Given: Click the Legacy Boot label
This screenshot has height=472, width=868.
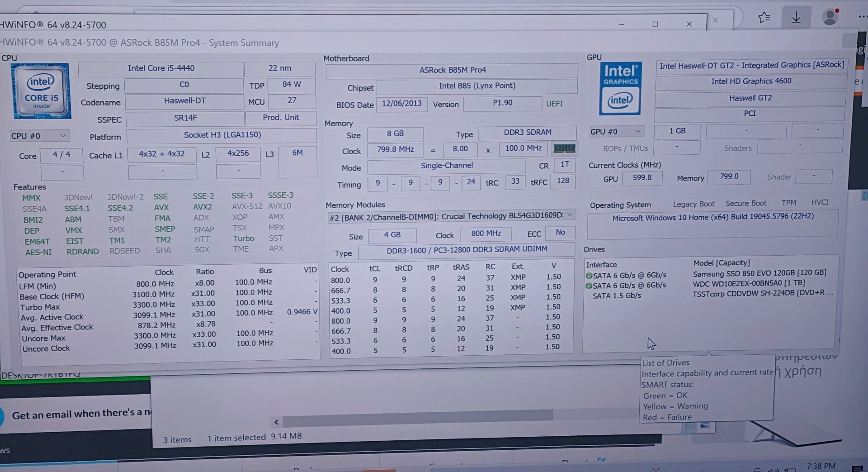Looking at the screenshot, I should [693, 205].
